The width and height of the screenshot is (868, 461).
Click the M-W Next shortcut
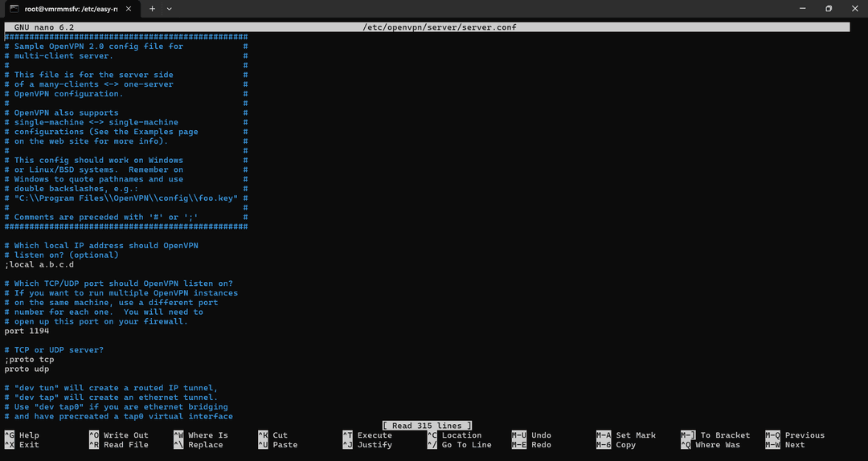point(785,444)
